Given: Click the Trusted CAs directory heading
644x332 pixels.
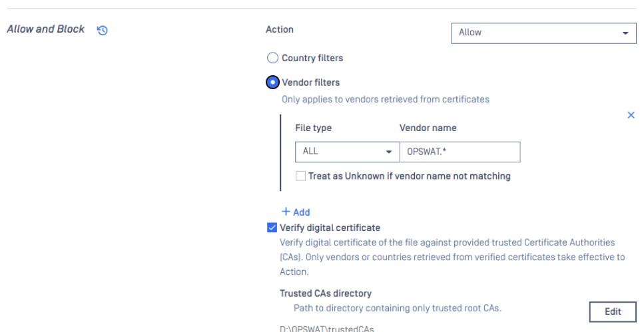Looking at the screenshot, I should 325,293.
